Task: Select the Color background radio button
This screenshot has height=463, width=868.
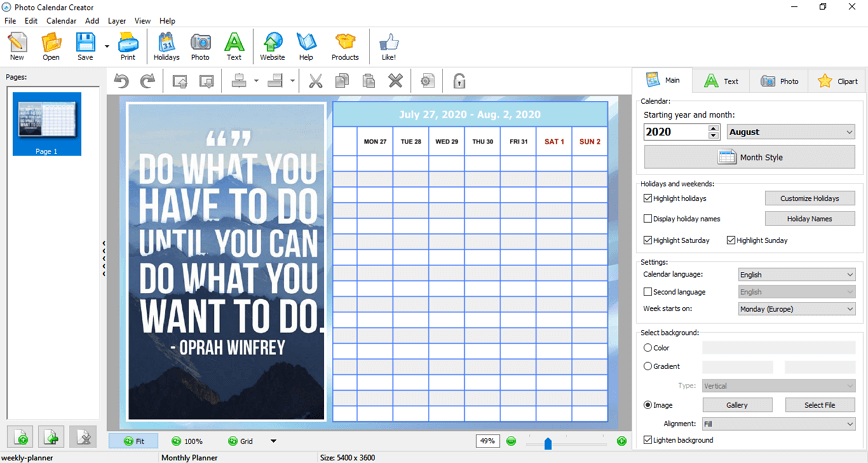Action: [647, 348]
